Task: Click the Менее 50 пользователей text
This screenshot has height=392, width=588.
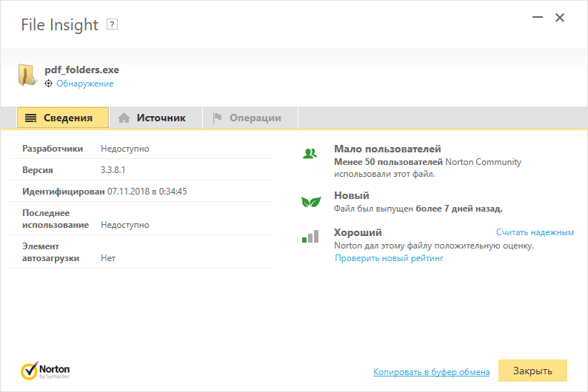Action: [x=388, y=162]
